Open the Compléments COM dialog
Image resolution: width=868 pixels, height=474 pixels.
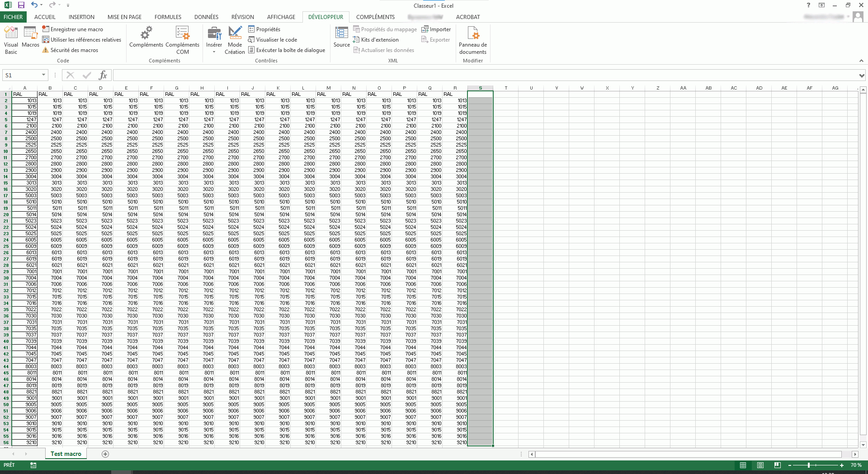[182, 40]
